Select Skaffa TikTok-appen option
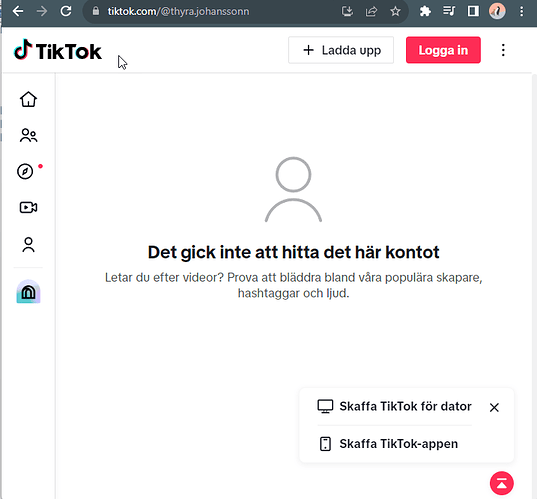 [389, 444]
